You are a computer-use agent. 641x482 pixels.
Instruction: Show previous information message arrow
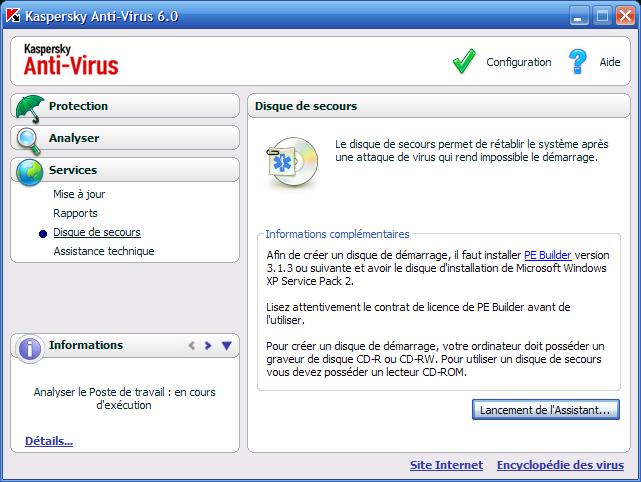click(191, 345)
